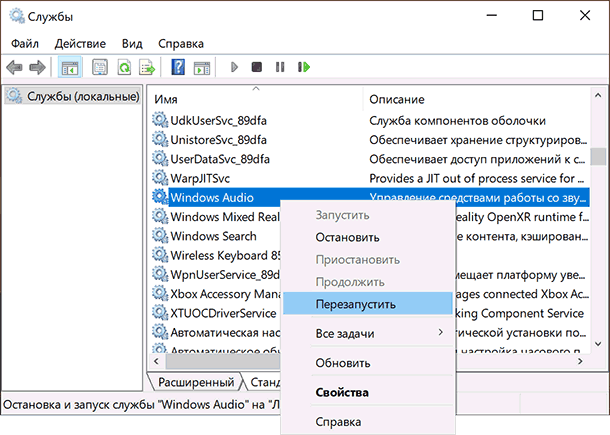Click the Export list toolbar icon

tap(147, 67)
